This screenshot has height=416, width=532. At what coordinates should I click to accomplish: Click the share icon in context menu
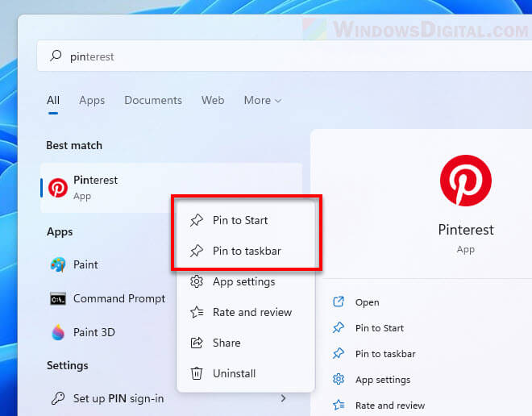[x=197, y=343]
